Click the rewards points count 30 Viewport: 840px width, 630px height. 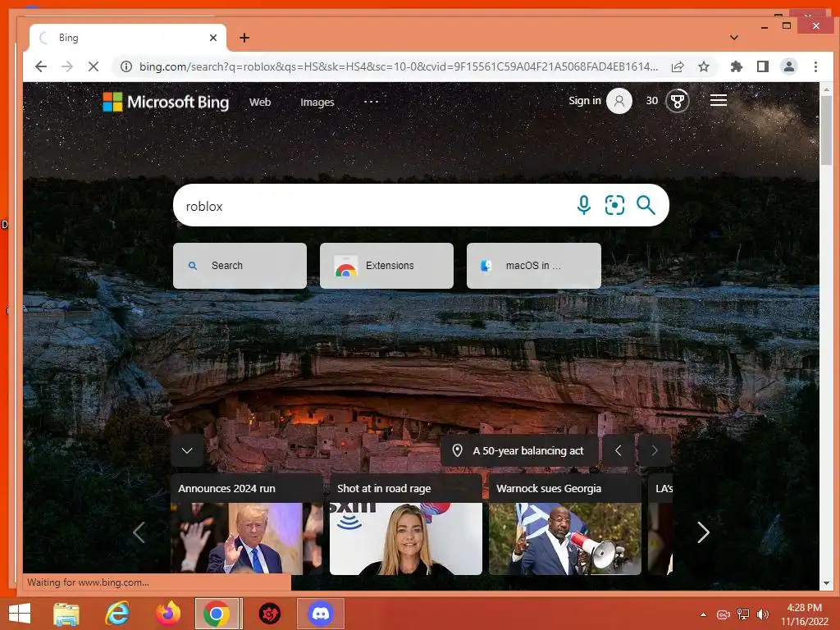pos(652,101)
